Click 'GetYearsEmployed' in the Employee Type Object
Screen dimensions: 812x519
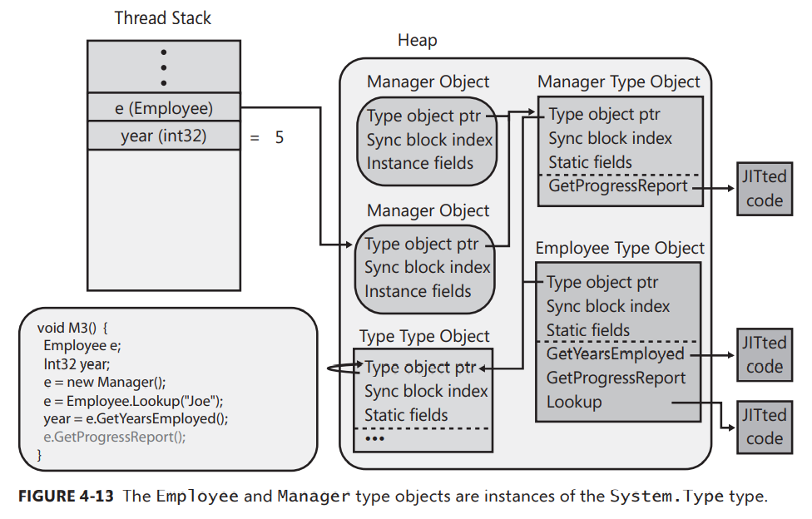pyautogui.click(x=615, y=354)
